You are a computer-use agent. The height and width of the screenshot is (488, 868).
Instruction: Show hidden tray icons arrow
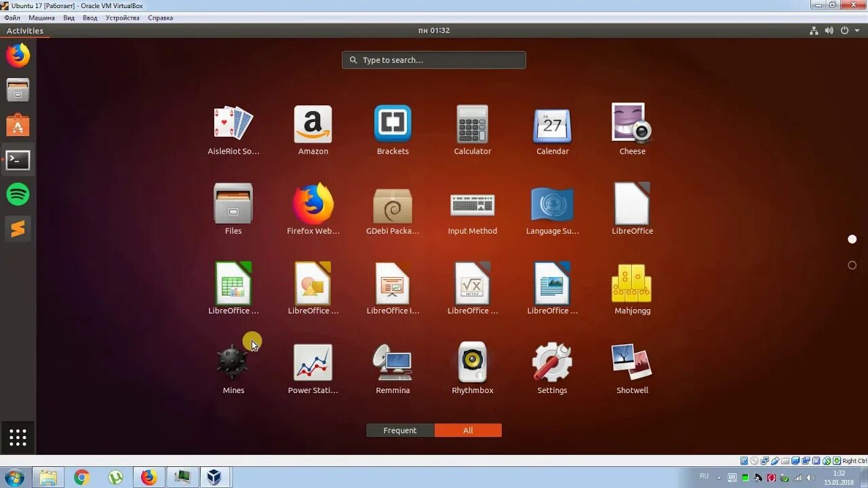point(719,478)
